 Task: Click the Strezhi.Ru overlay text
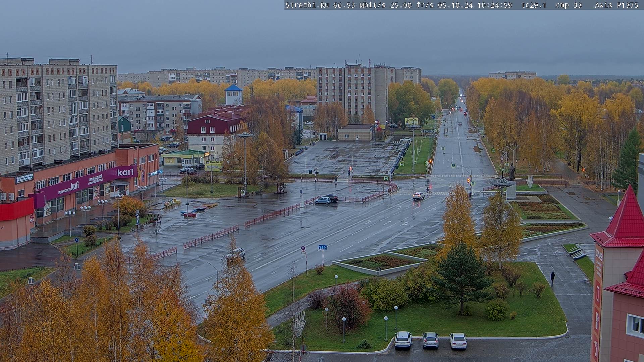point(307,5)
